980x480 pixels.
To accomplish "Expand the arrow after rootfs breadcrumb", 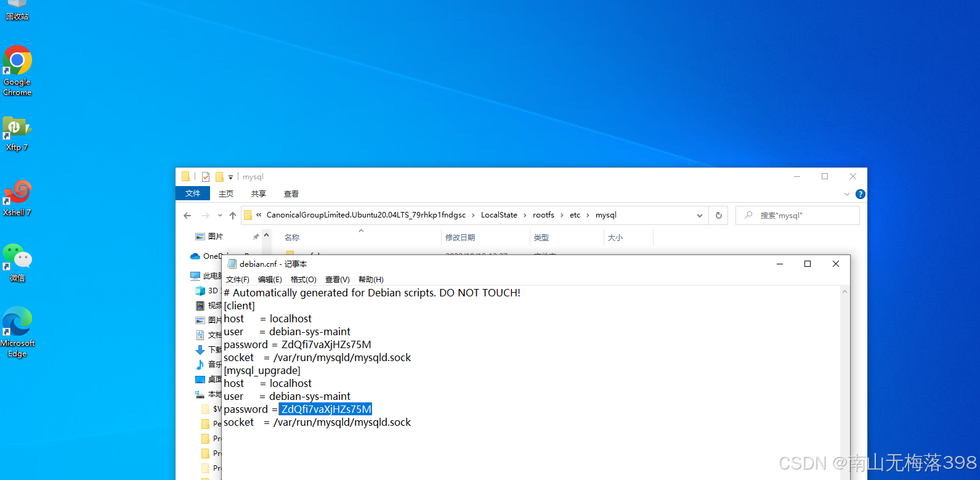I will pyautogui.click(x=562, y=215).
